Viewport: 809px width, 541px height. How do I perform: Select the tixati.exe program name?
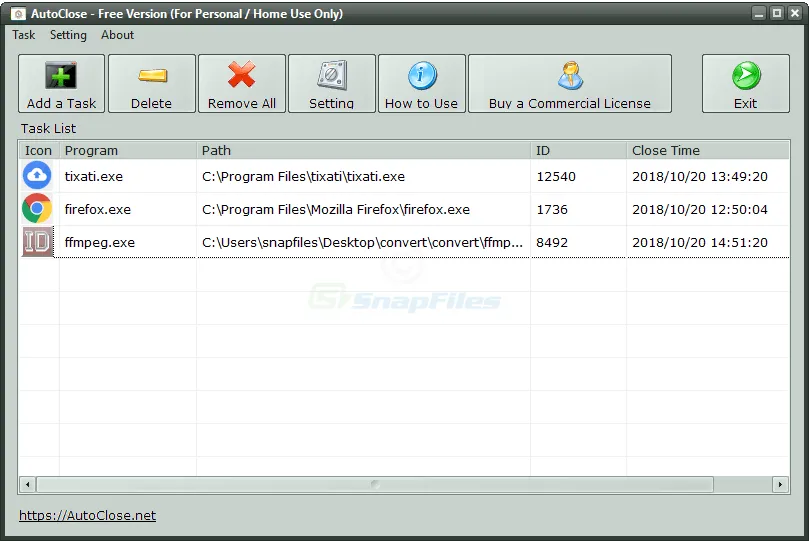[94, 176]
